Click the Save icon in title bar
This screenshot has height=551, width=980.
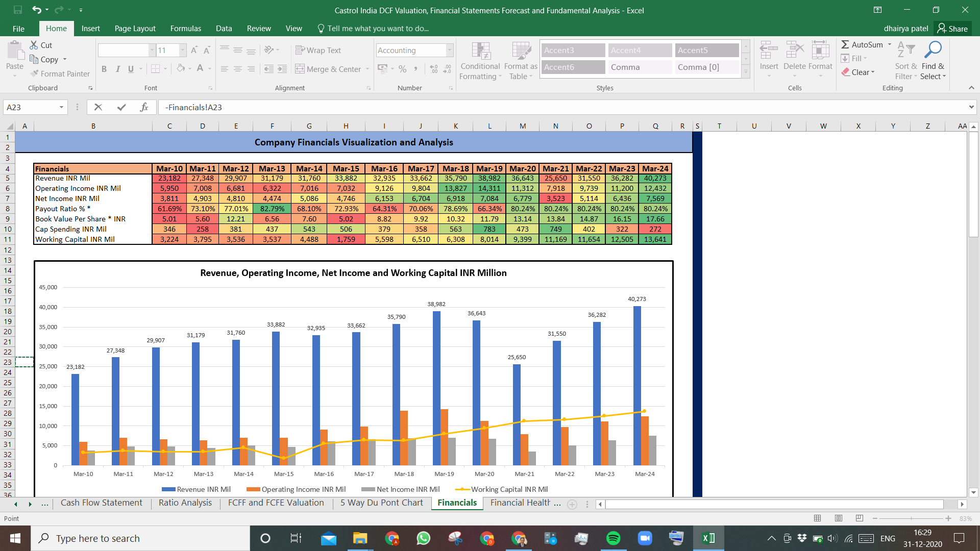point(18,10)
